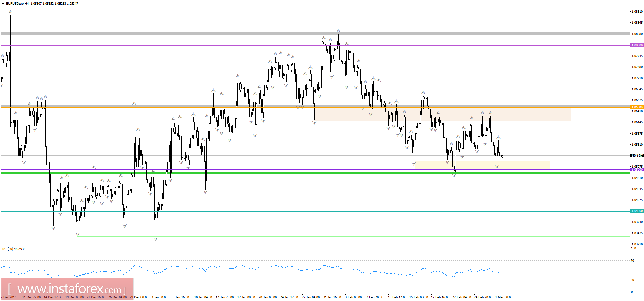Click time axis label 20 Jan 00:00
The height and width of the screenshot is (301, 644).
tap(268, 297)
